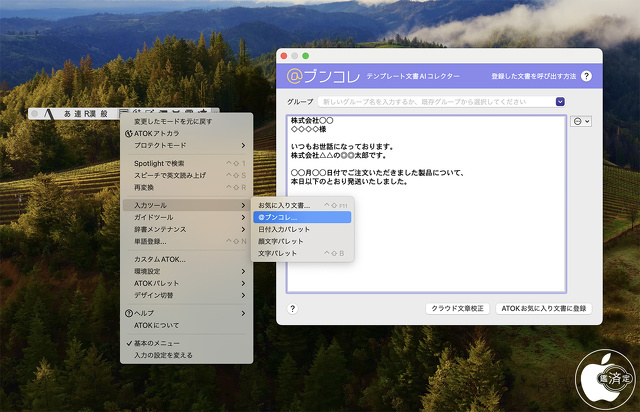Click the help icon in the purple header

click(x=586, y=76)
